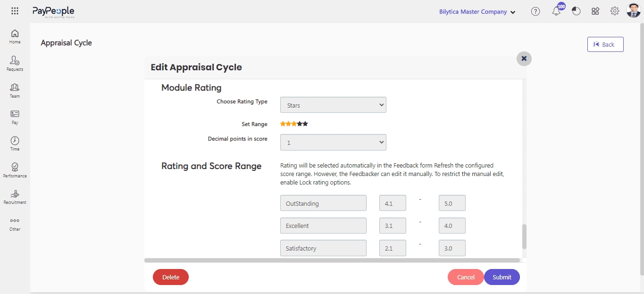Click the Delete button
This screenshot has height=294, width=644.
(170, 277)
